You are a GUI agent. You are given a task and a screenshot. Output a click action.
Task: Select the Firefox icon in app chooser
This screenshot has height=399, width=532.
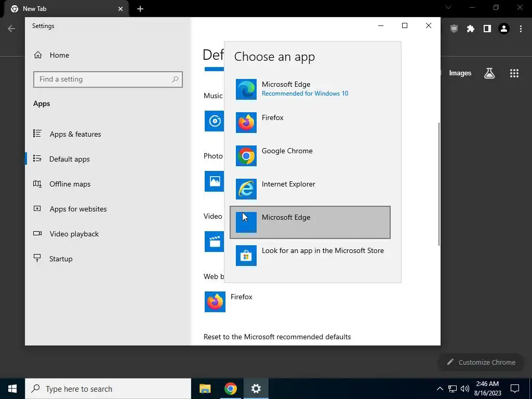click(246, 123)
